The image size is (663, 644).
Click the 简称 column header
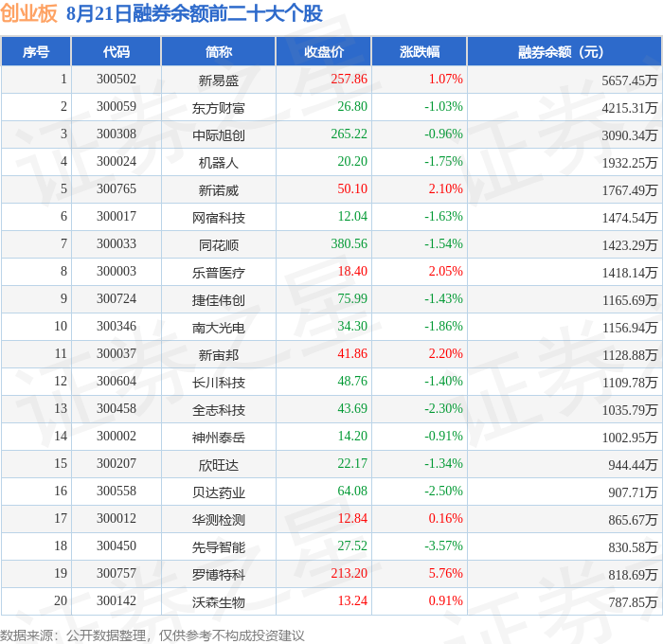(x=219, y=51)
